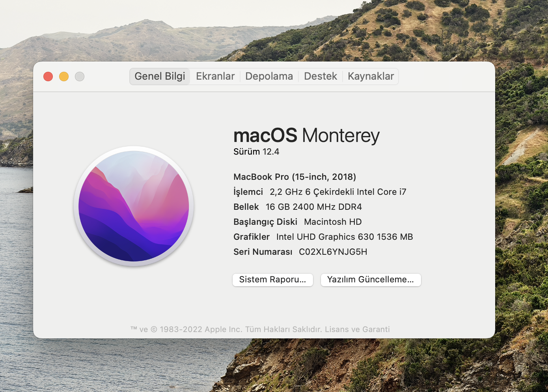This screenshot has height=392, width=548.
Task: Click the macOS Monterey title text
Action: tap(306, 136)
